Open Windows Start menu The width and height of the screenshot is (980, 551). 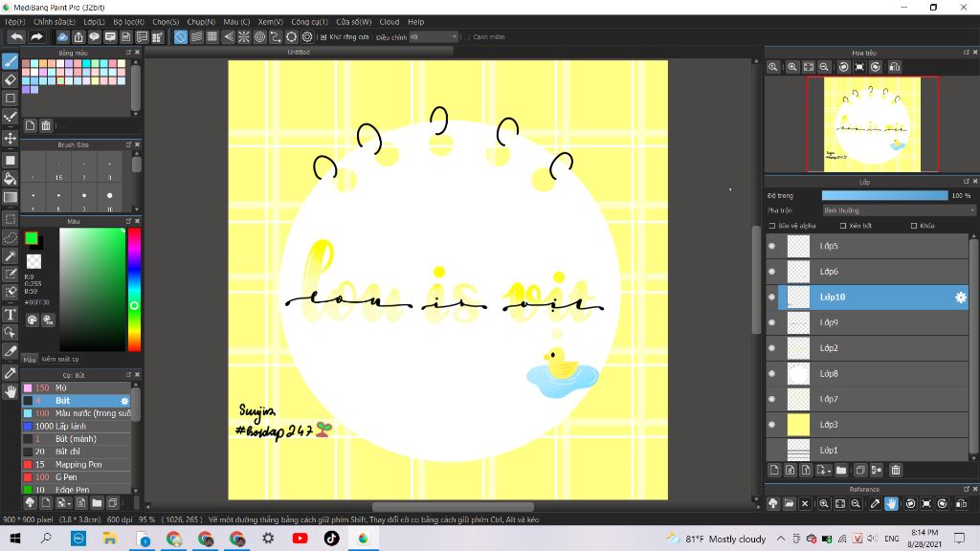[14, 539]
